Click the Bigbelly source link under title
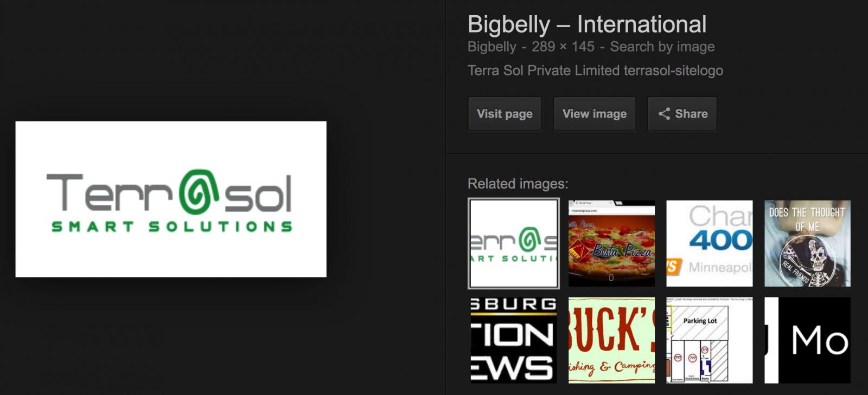This screenshot has width=868, height=395. 492,47
